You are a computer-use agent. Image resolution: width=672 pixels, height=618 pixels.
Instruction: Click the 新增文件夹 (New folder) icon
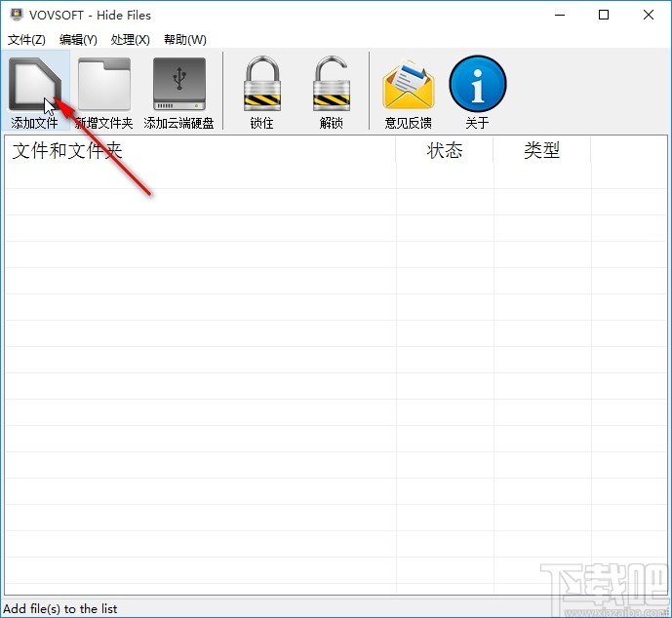[x=104, y=84]
